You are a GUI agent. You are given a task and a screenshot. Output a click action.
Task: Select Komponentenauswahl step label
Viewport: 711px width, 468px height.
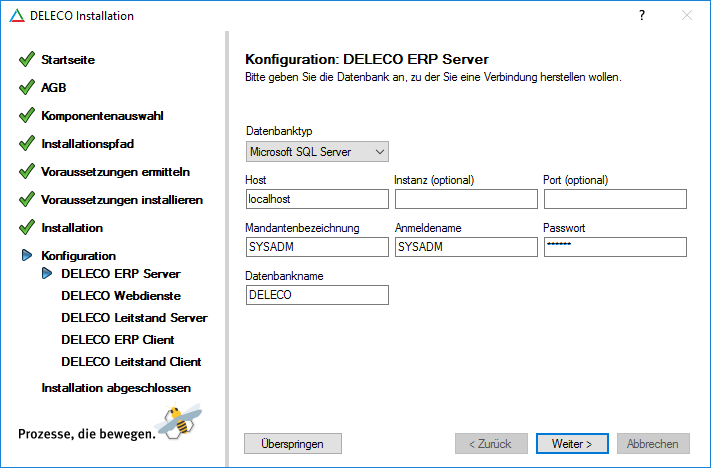click(102, 116)
